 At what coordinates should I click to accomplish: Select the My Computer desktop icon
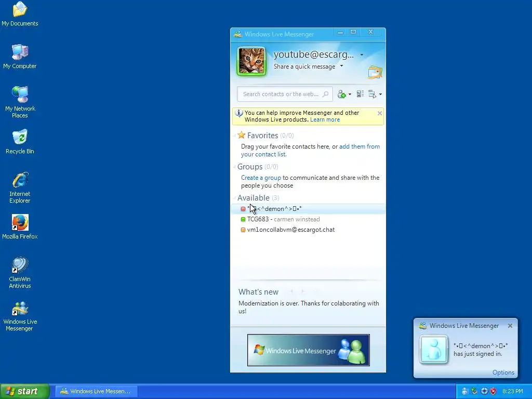[x=20, y=56]
